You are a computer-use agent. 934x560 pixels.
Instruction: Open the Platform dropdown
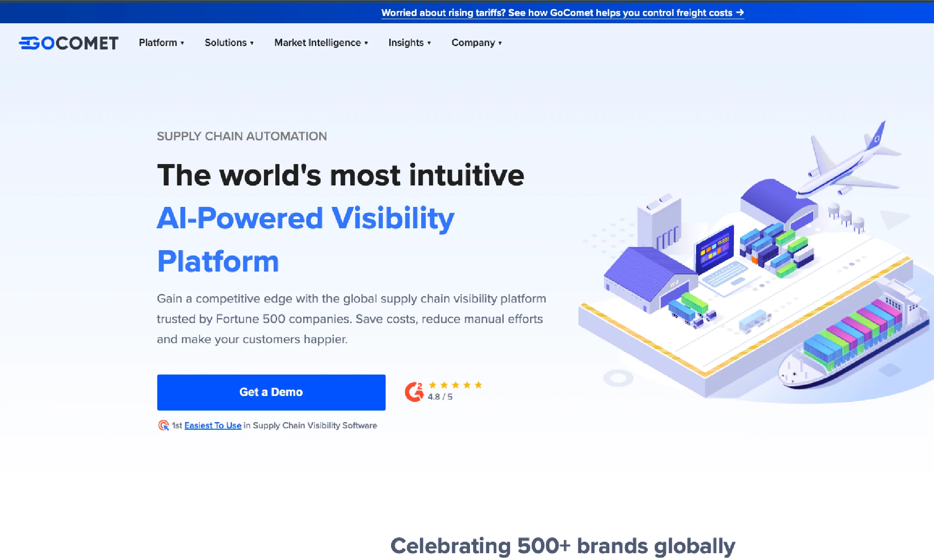coord(161,42)
